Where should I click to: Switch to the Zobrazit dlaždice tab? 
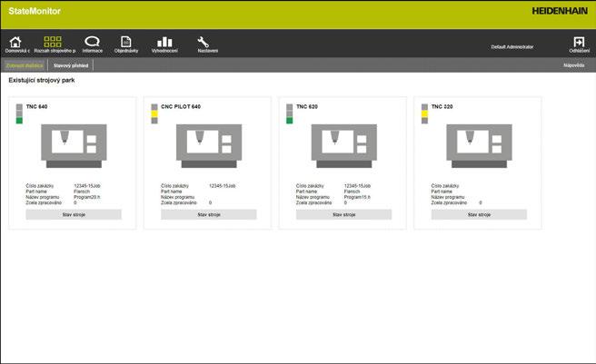point(25,65)
